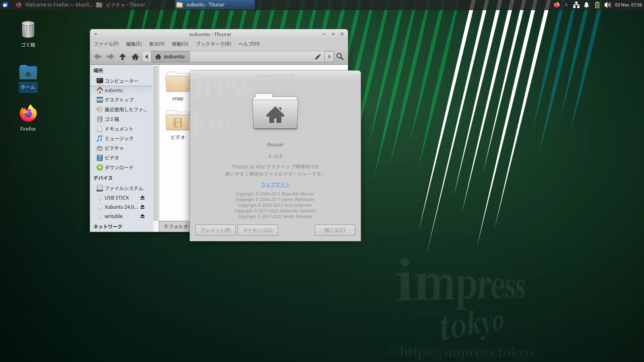This screenshot has width=644, height=362.
Task: Open the ウェブサイト link
Action: 275,184
